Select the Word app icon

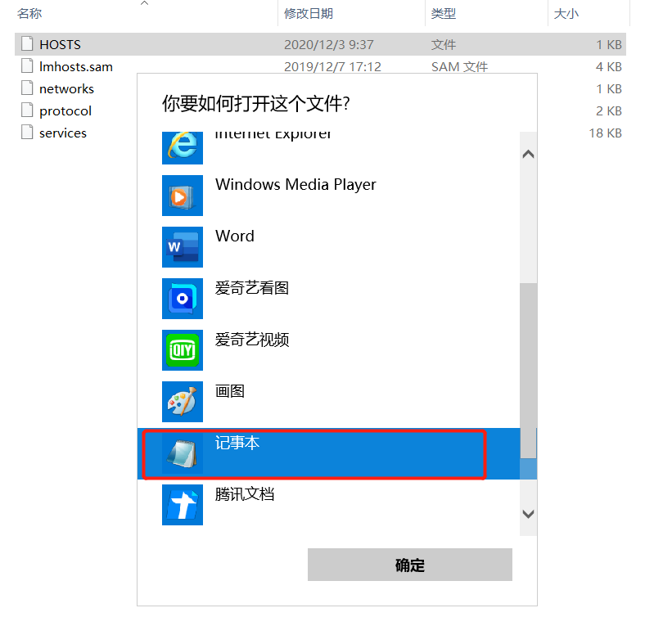pos(183,247)
